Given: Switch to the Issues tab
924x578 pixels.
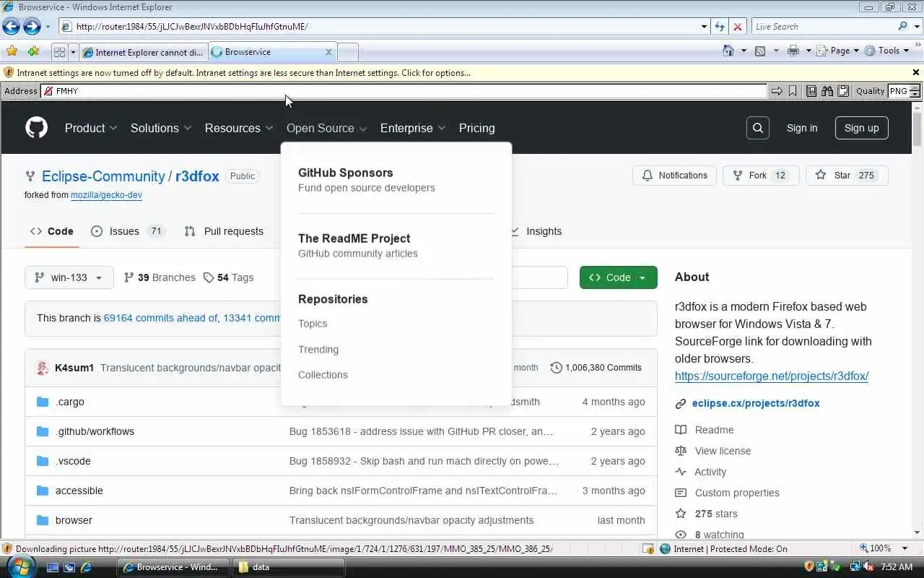Looking at the screenshot, I should click(127, 231).
